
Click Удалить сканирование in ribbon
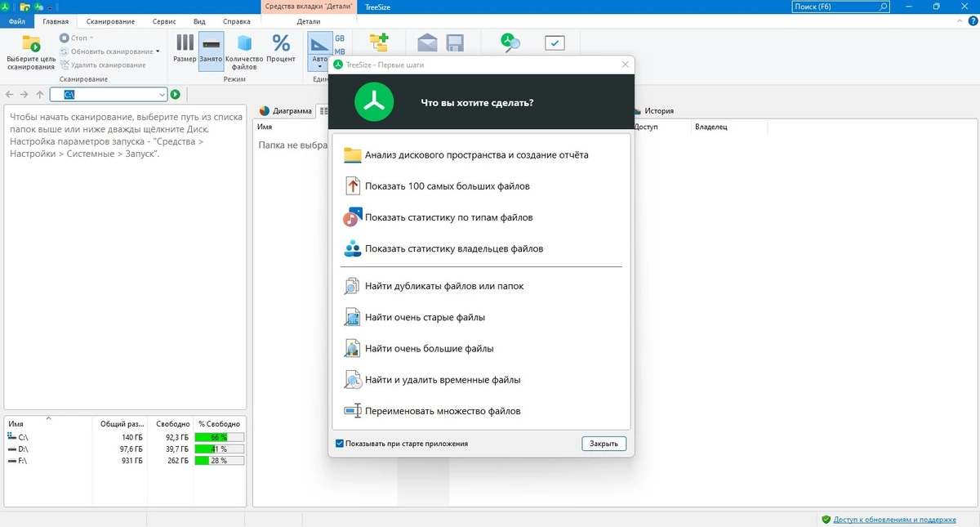point(102,65)
